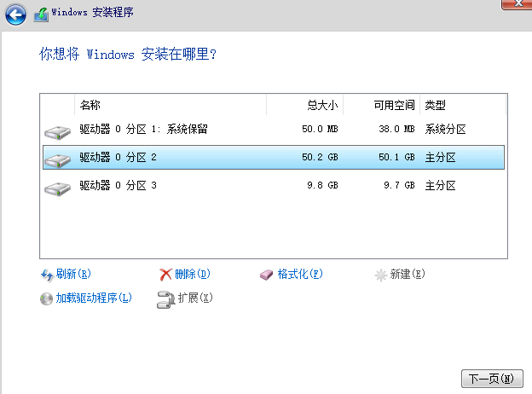The image size is (532, 394).
Task: Click the 可用空间 column header
Action: [394, 105]
